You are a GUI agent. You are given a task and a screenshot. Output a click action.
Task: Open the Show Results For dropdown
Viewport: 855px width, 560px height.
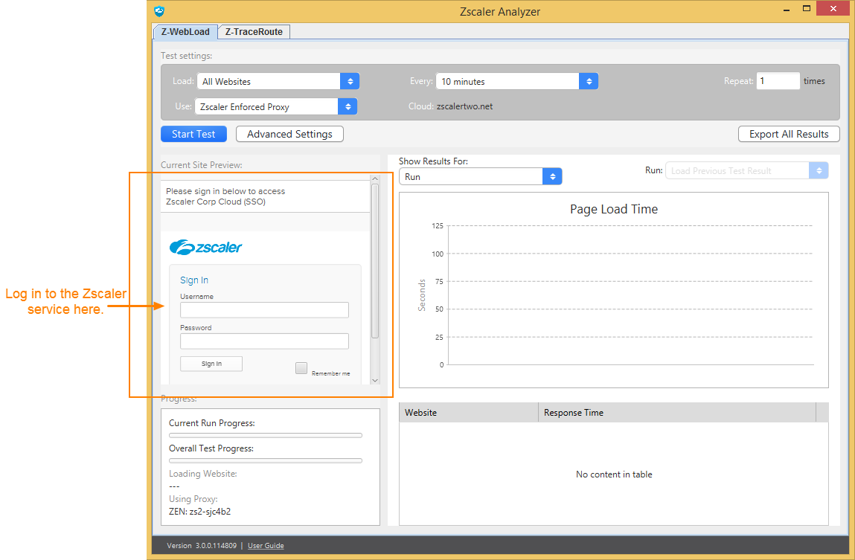(x=480, y=176)
